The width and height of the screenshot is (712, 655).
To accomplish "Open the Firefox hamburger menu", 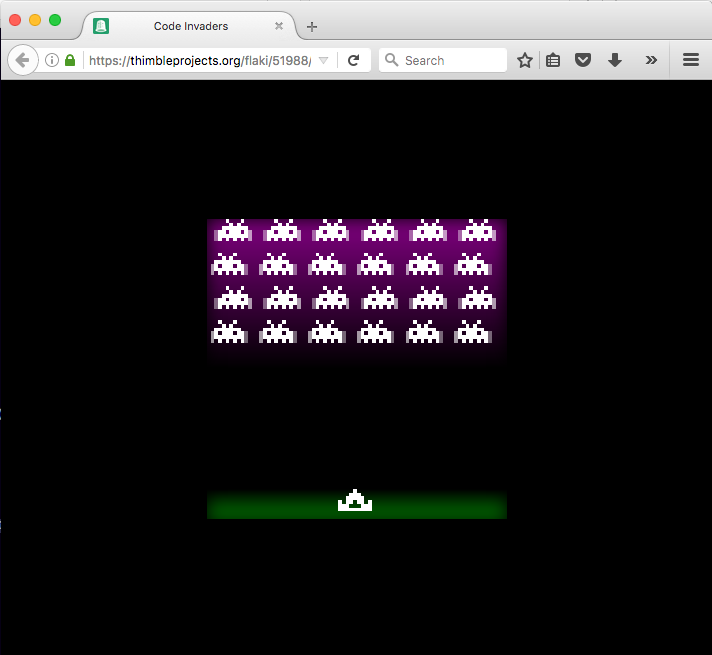I will (691, 60).
